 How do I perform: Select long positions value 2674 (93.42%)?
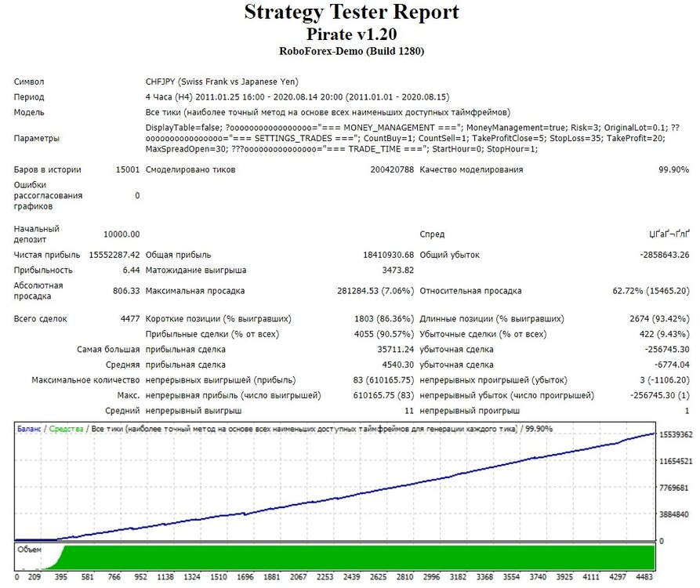point(659,319)
